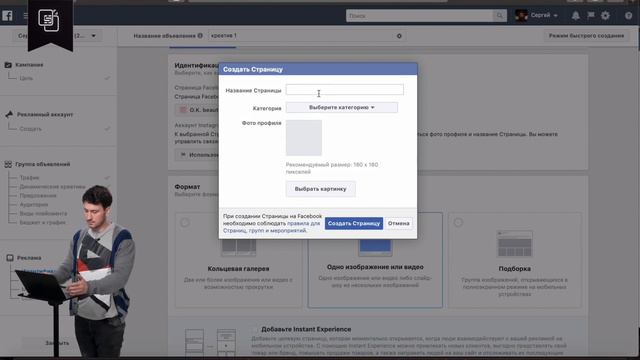Select Динамические креативы in sidebar
This screenshot has width=640, height=360.
(x=52, y=187)
